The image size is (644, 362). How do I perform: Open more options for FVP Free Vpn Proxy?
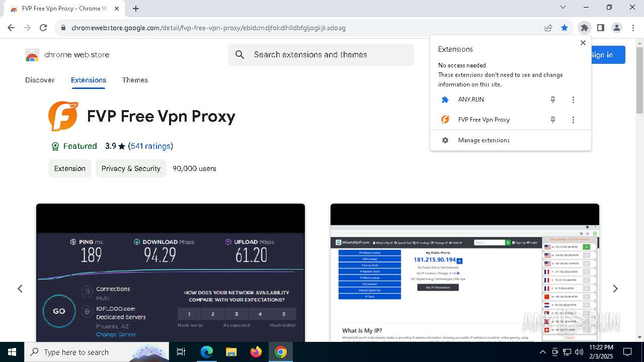(x=573, y=120)
